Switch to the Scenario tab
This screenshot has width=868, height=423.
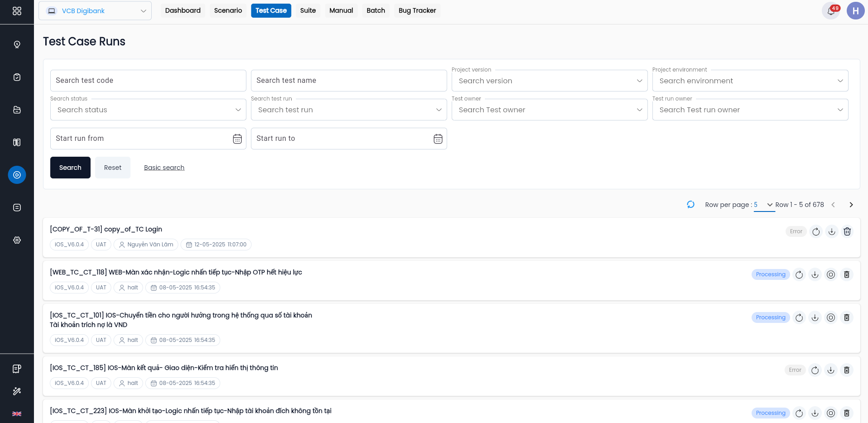pyautogui.click(x=228, y=10)
